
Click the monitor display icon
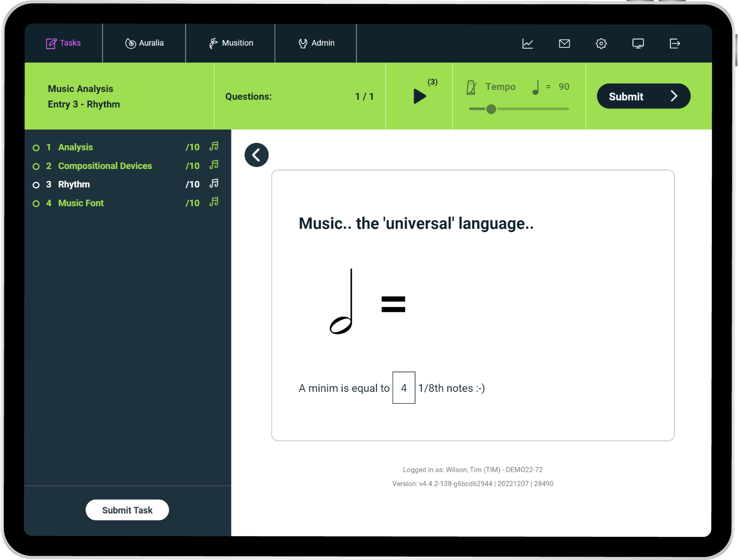(x=638, y=44)
